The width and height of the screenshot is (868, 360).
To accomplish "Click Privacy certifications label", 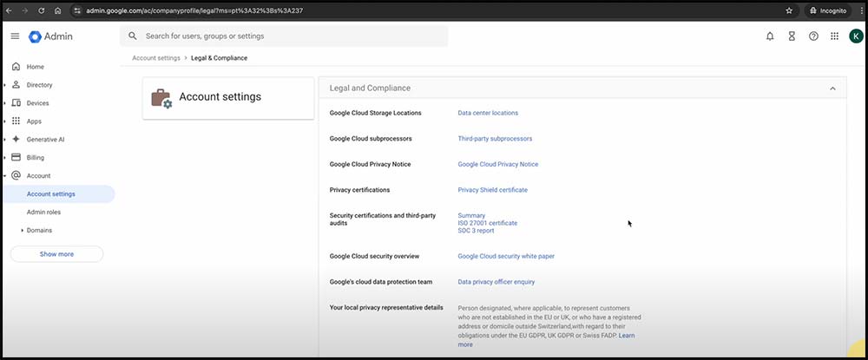I will [x=360, y=190].
